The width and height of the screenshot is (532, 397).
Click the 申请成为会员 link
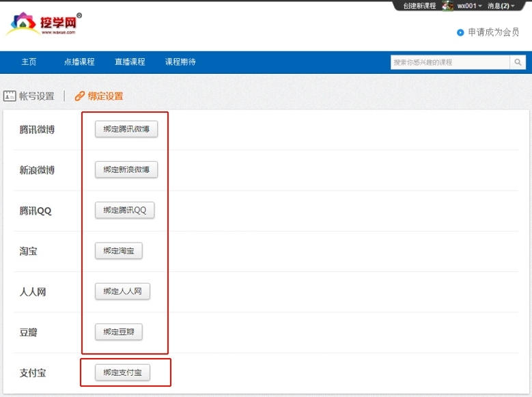tap(493, 32)
